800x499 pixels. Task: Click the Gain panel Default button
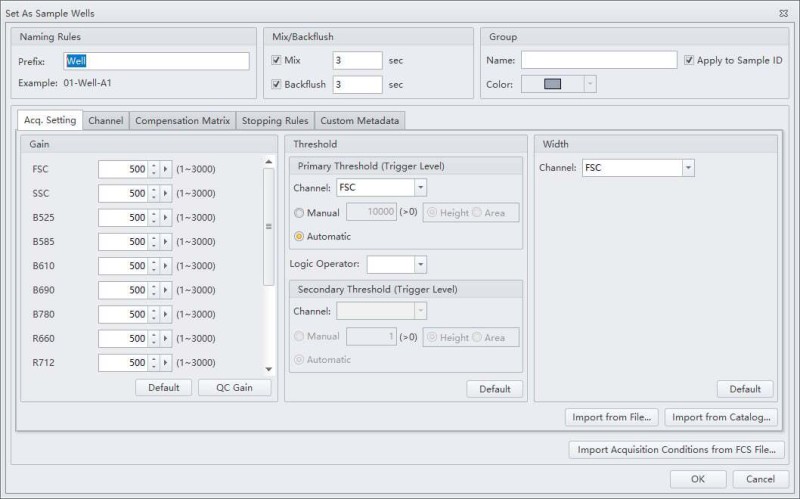(x=164, y=388)
